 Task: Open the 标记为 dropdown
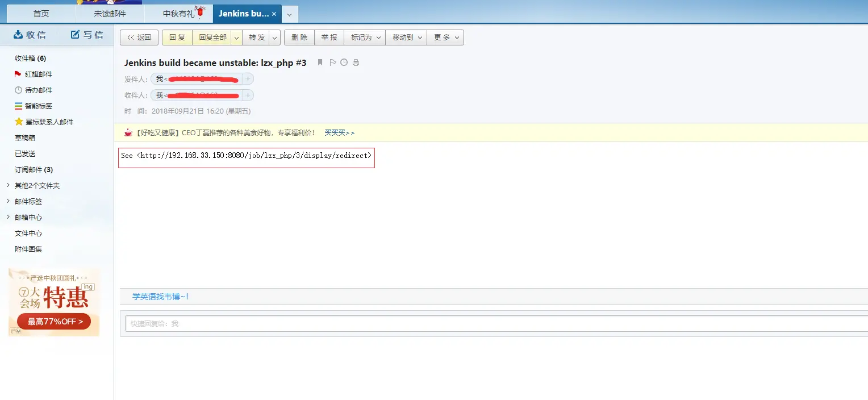[365, 37]
